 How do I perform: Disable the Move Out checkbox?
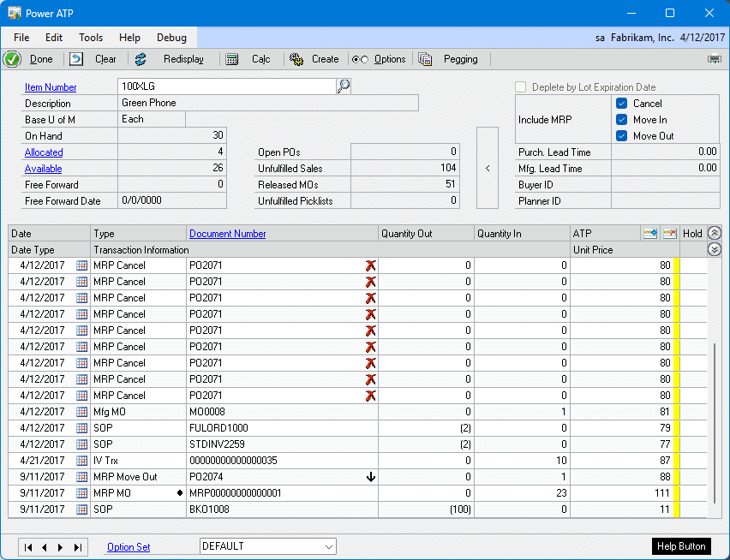click(622, 136)
